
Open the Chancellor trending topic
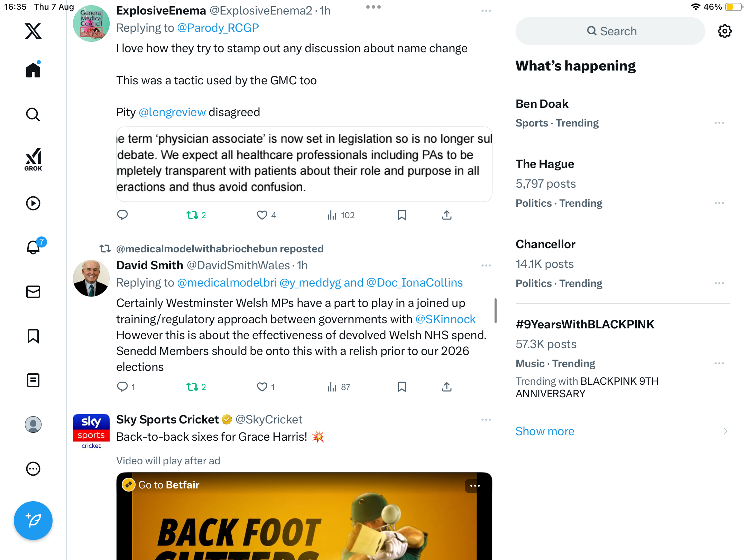545,244
